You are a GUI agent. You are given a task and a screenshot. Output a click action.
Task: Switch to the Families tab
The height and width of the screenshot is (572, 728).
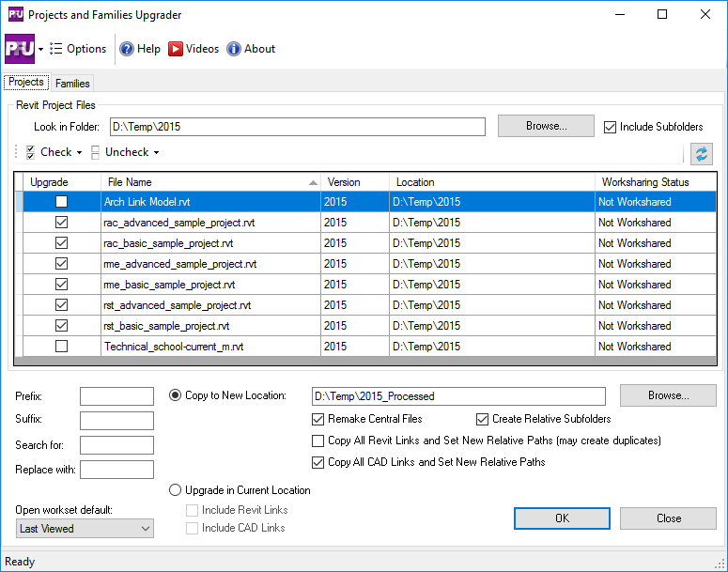72,84
